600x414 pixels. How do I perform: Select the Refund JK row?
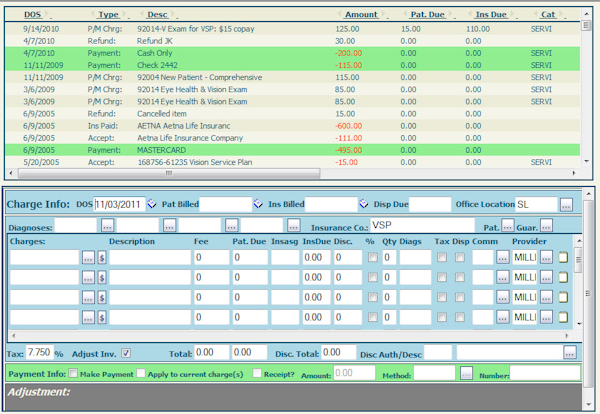[292, 41]
